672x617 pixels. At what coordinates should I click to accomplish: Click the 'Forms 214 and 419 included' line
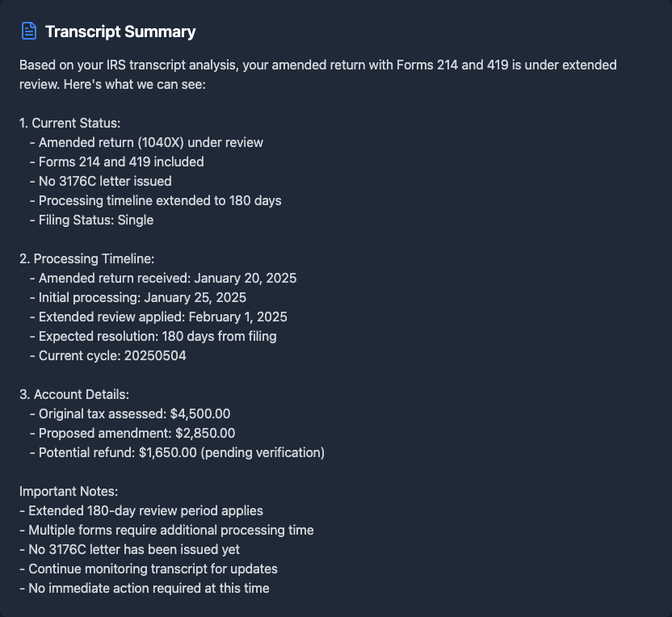(x=121, y=162)
